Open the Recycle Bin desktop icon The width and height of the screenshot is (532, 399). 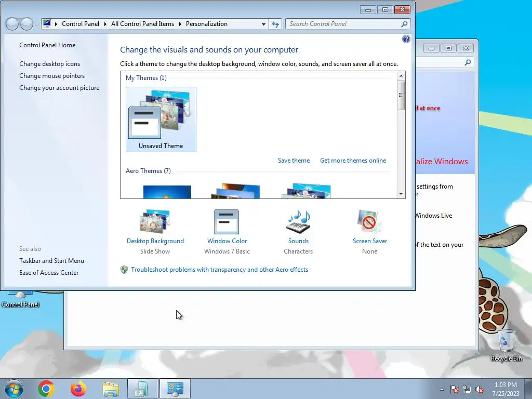pos(506,345)
